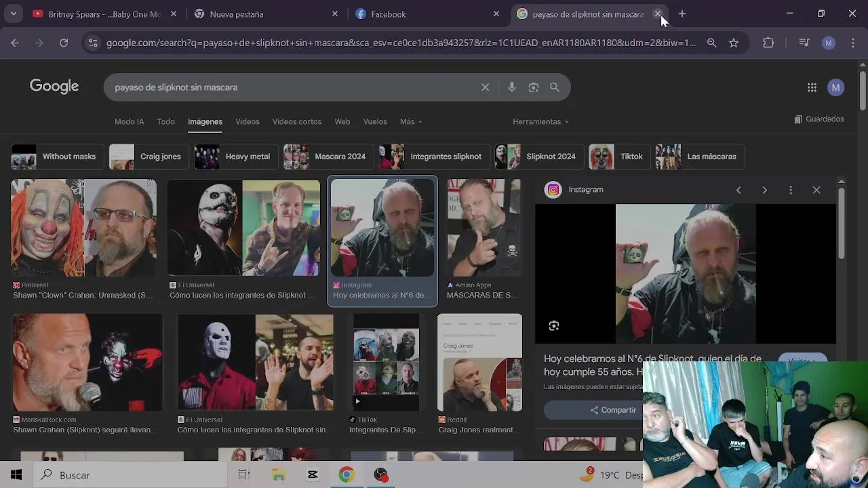
Task: Open the Pinterest Shawn Clown Crahan thumbnail
Action: click(83, 228)
